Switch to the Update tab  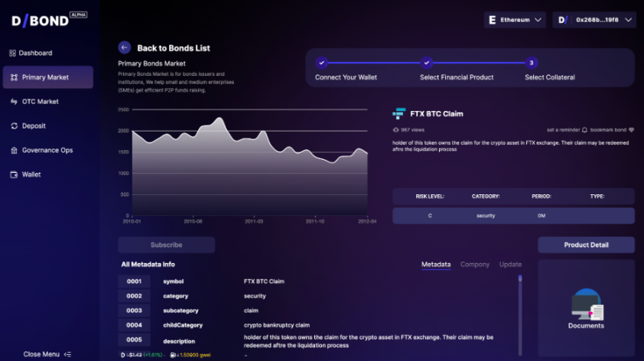click(x=510, y=265)
